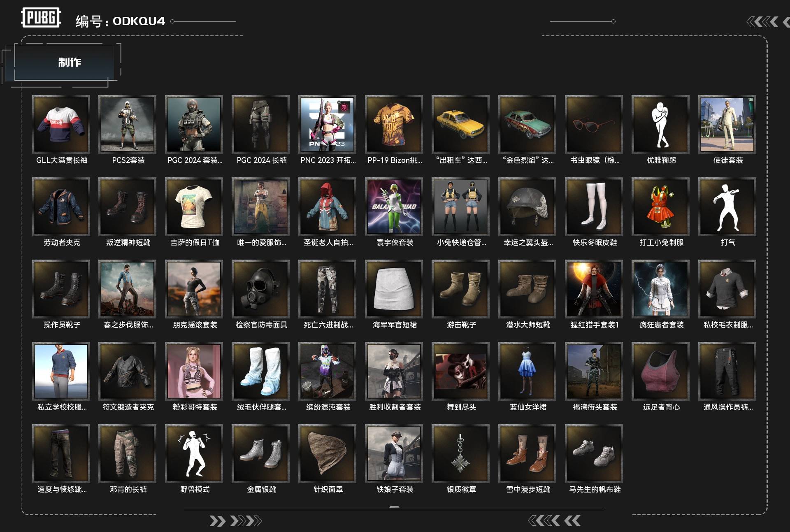
Task: Select the 邓肯的长裤 cargo pants
Action: pos(128,453)
